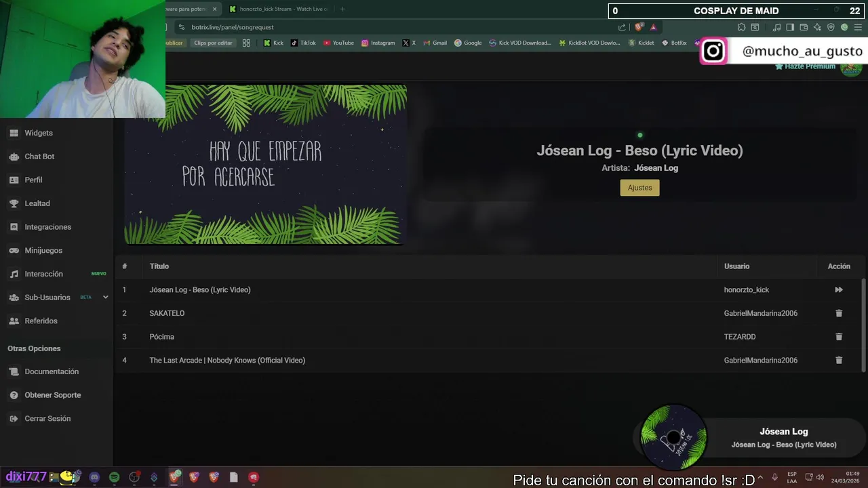Viewport: 868px width, 488px height.
Task: Click the Usuario column header
Action: click(x=736, y=266)
